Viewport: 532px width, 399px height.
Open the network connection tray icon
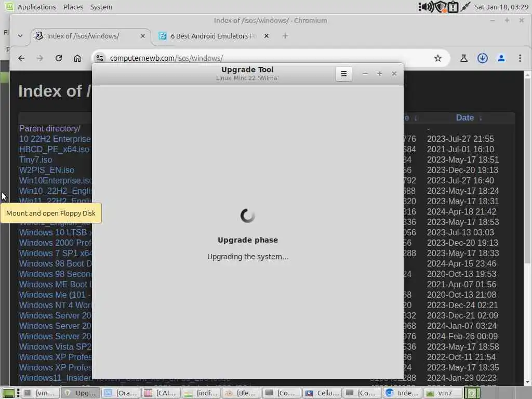click(465, 7)
